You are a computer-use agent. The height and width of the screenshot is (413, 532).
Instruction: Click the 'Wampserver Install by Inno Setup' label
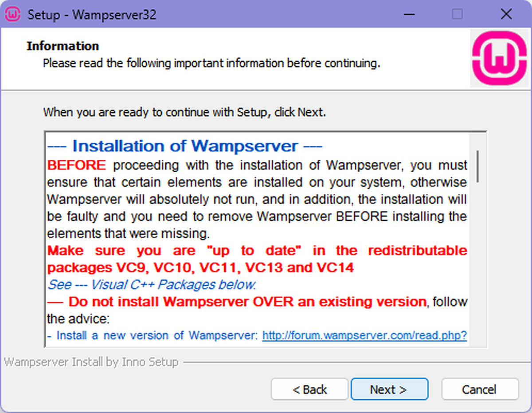(91, 362)
